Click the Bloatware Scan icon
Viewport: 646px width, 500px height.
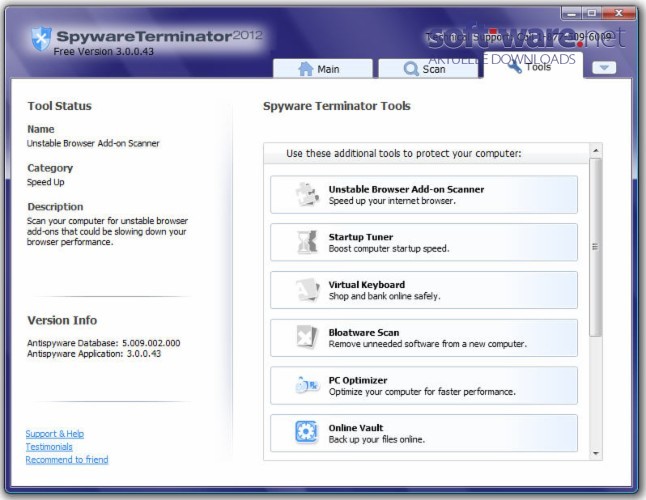(307, 337)
